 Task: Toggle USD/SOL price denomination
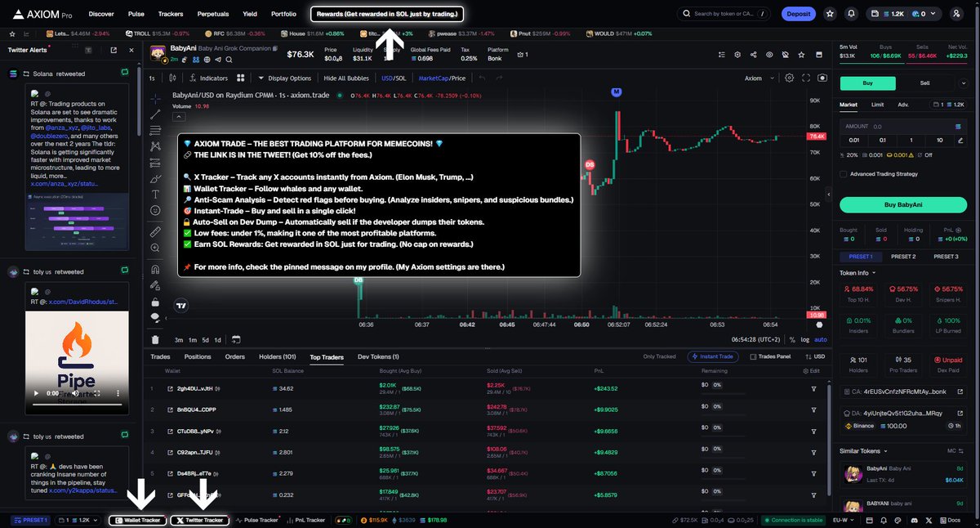pos(394,78)
